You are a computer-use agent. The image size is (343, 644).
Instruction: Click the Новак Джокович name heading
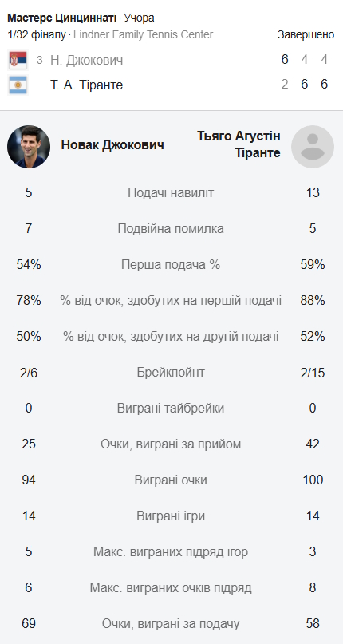coord(112,144)
